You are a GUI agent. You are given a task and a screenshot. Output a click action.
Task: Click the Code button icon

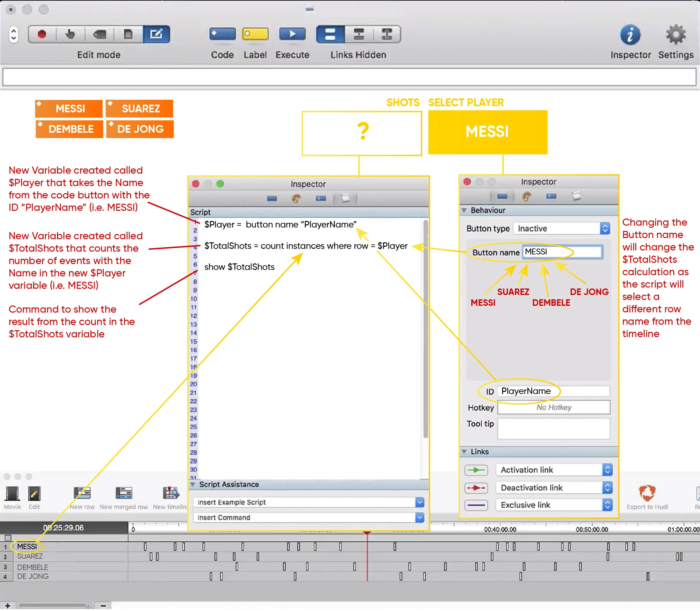222,34
